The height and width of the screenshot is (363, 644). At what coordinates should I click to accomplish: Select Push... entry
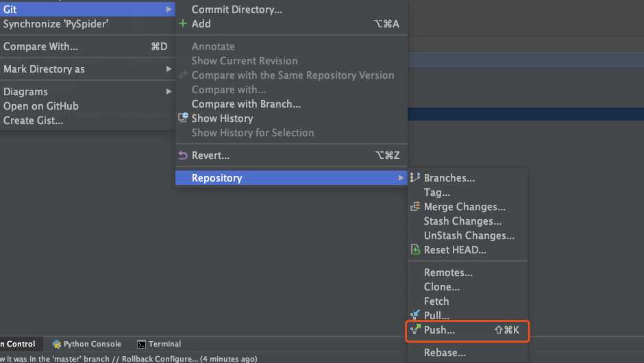[x=439, y=330]
